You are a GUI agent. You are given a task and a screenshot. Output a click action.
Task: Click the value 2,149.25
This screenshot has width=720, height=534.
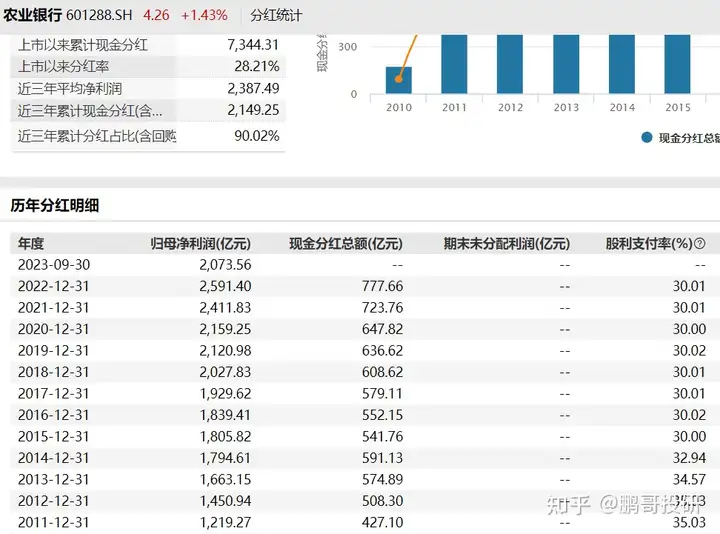[253, 110]
